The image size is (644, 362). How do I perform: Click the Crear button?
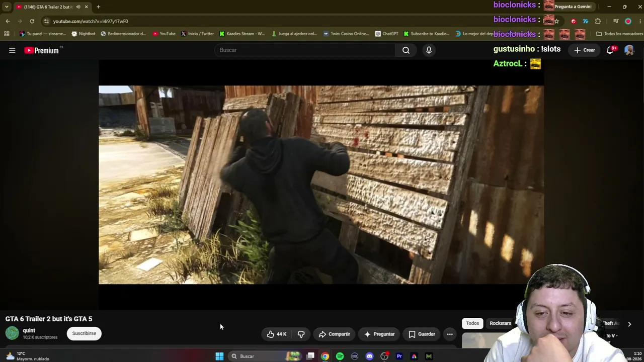[x=584, y=50]
